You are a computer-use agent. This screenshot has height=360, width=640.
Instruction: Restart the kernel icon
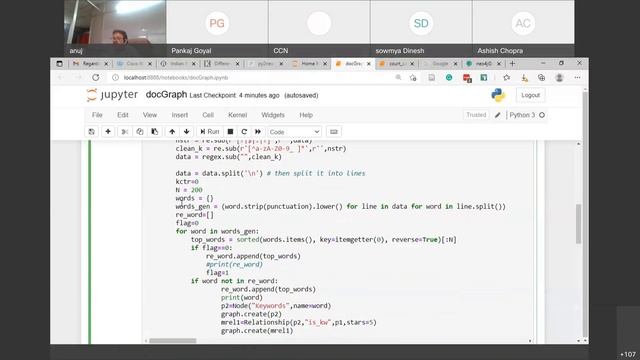(244, 131)
